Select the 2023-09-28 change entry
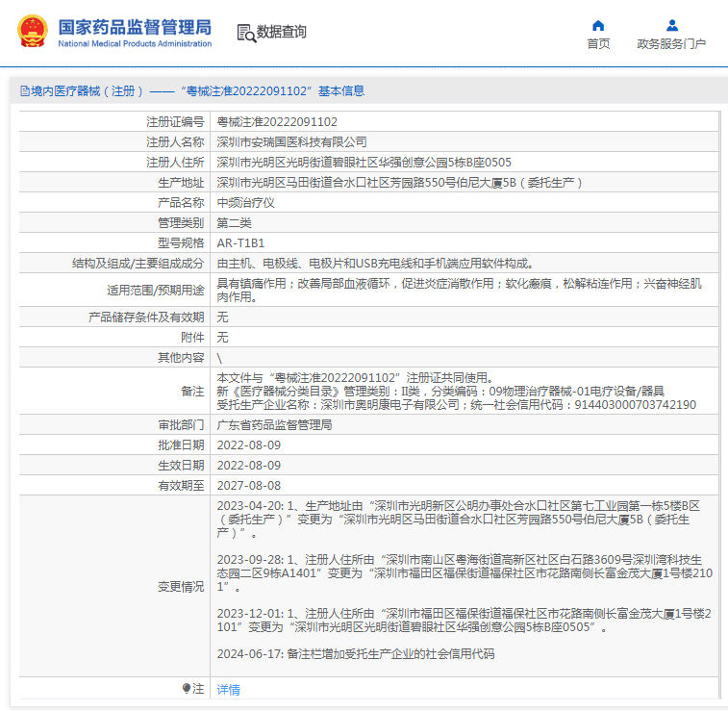The height and width of the screenshot is (711, 728). click(x=464, y=573)
